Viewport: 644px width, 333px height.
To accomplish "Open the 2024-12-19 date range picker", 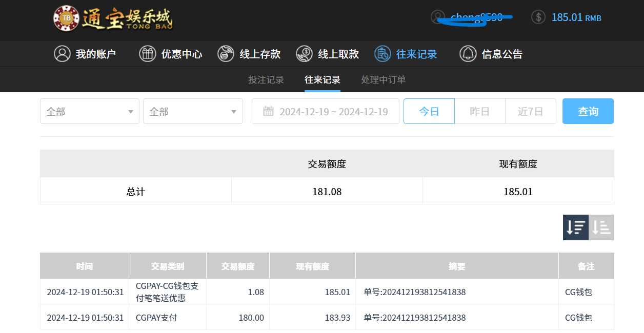I will [333, 111].
